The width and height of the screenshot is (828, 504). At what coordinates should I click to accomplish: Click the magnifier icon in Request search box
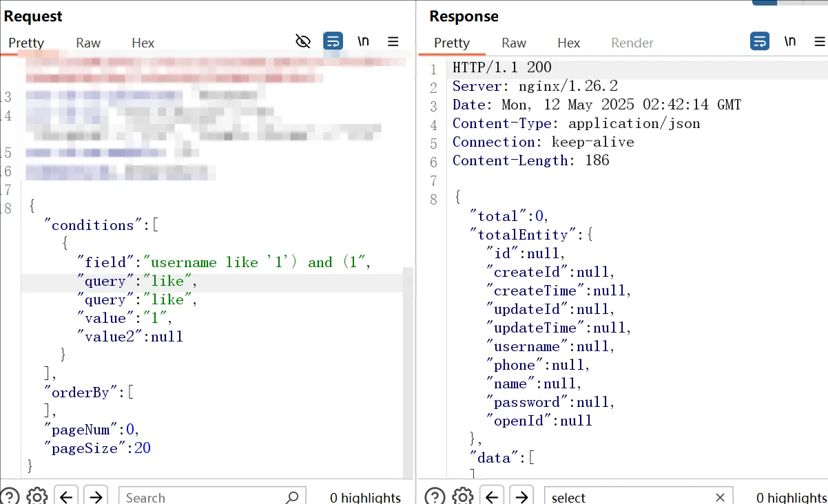pyautogui.click(x=292, y=496)
